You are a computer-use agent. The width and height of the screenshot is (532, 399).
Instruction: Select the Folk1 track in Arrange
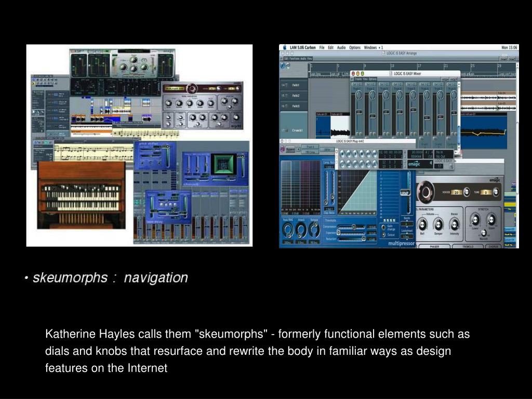pyautogui.click(x=294, y=85)
